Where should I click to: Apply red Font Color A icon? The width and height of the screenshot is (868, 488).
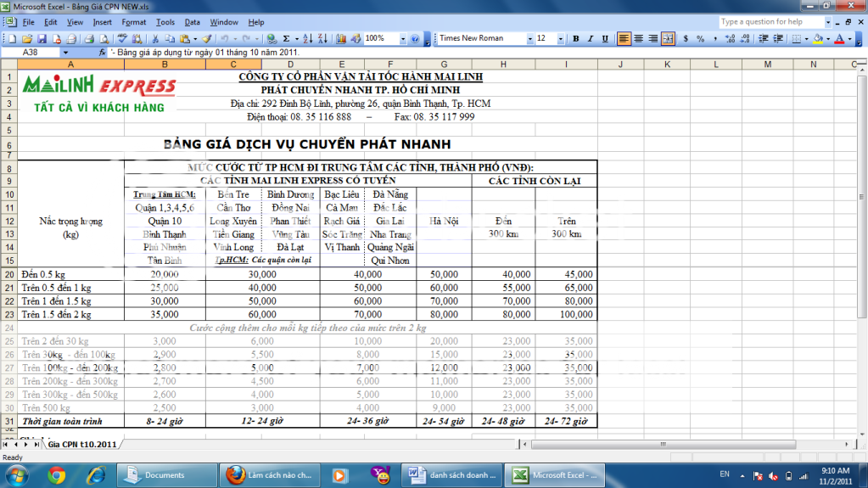(x=840, y=39)
